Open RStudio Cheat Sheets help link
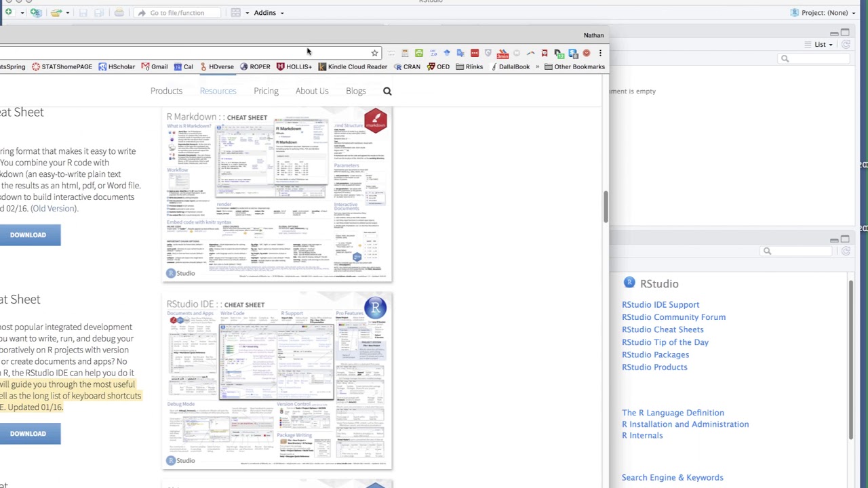The width and height of the screenshot is (868, 488). coord(663,329)
